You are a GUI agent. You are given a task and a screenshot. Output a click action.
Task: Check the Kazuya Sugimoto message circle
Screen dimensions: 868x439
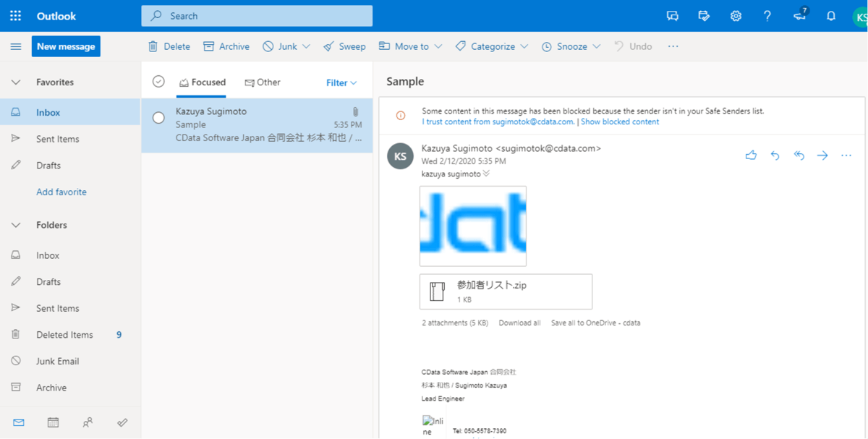click(x=158, y=118)
